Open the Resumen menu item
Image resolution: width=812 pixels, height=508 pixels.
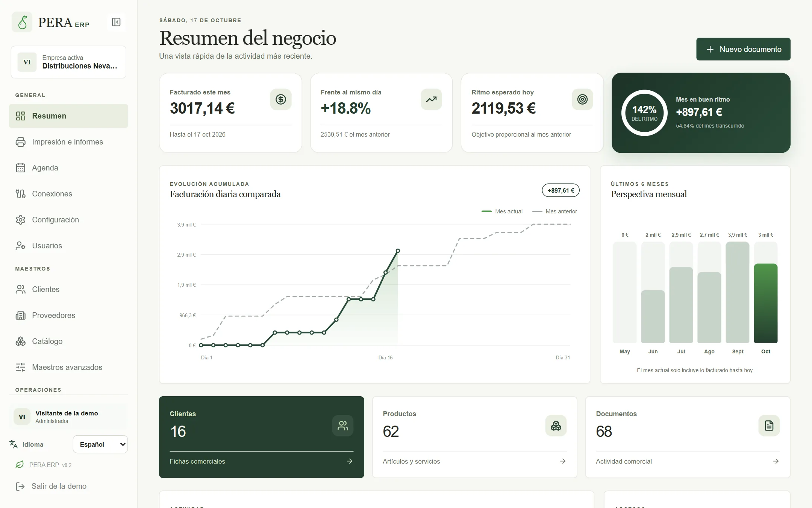coord(68,116)
